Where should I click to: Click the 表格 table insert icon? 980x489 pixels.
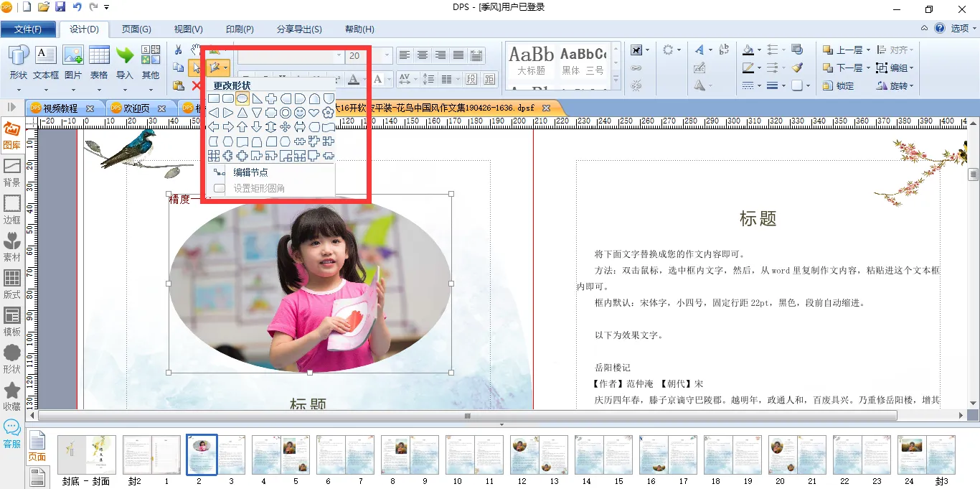point(99,62)
